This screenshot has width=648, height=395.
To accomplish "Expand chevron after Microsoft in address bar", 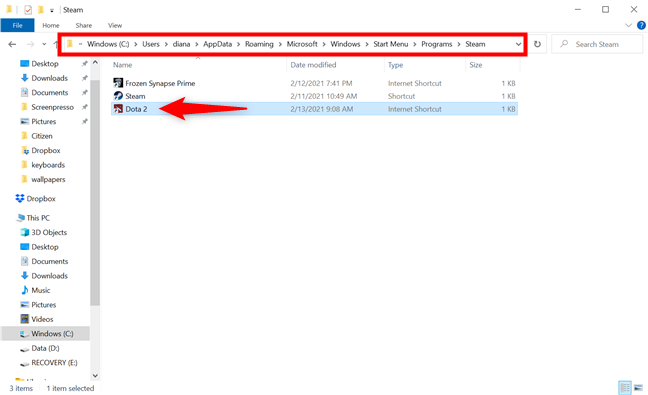I will (324, 44).
